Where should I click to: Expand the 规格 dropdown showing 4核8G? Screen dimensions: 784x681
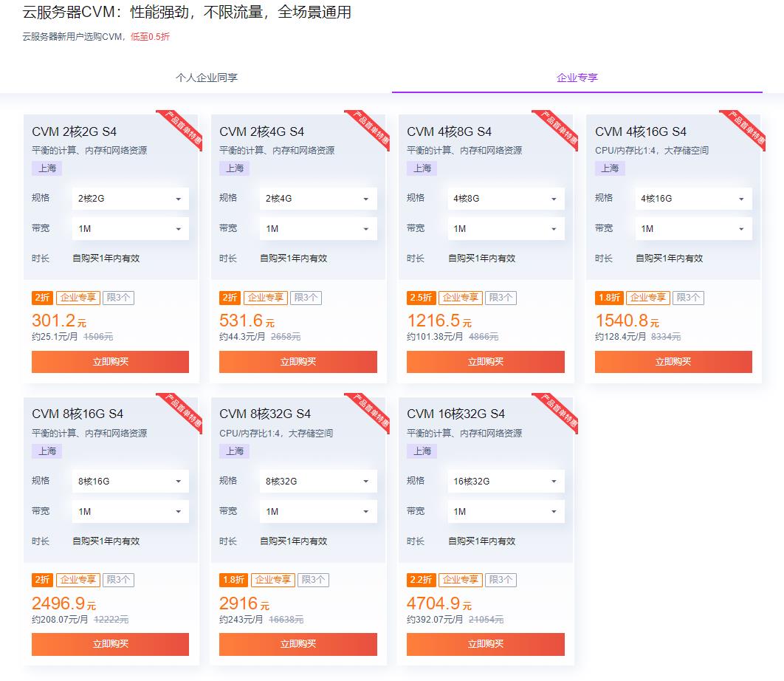coord(506,199)
